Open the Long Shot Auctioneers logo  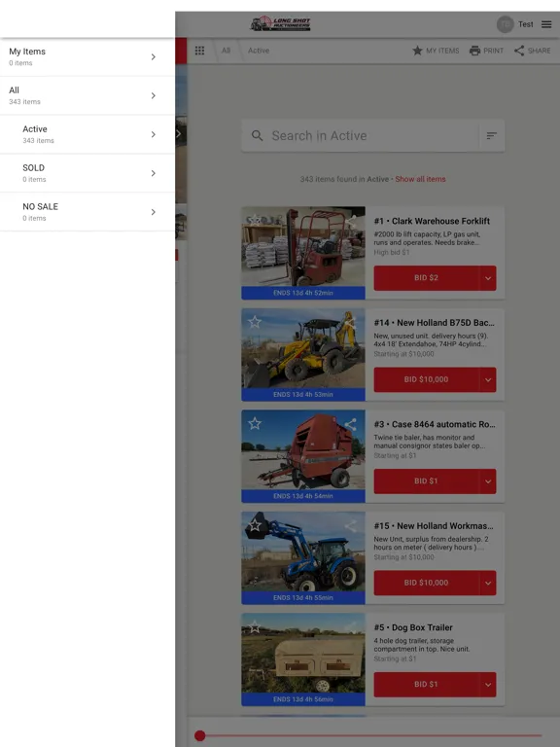[280, 23]
